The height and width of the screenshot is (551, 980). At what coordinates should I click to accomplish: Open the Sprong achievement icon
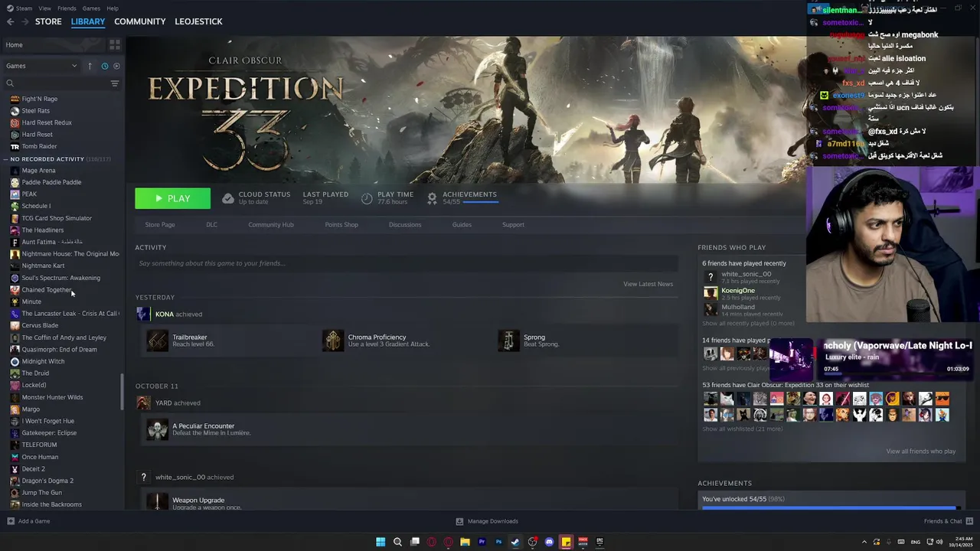(508, 341)
